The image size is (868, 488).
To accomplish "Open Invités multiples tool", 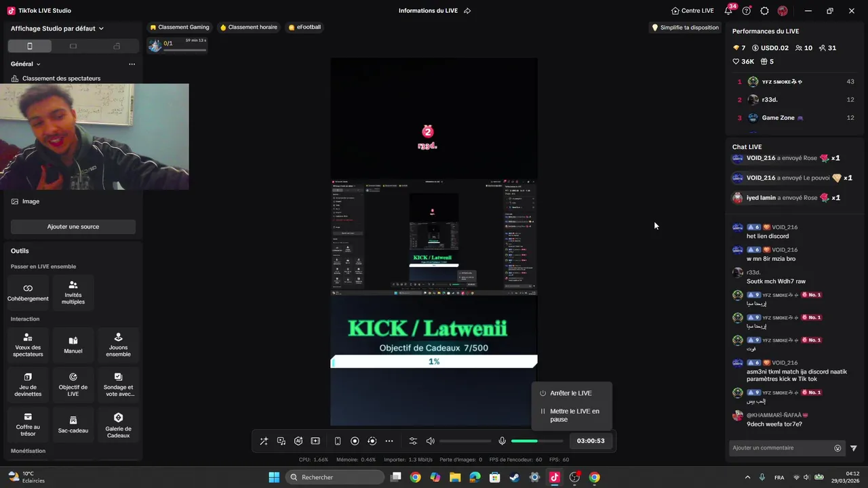I will pyautogui.click(x=73, y=293).
